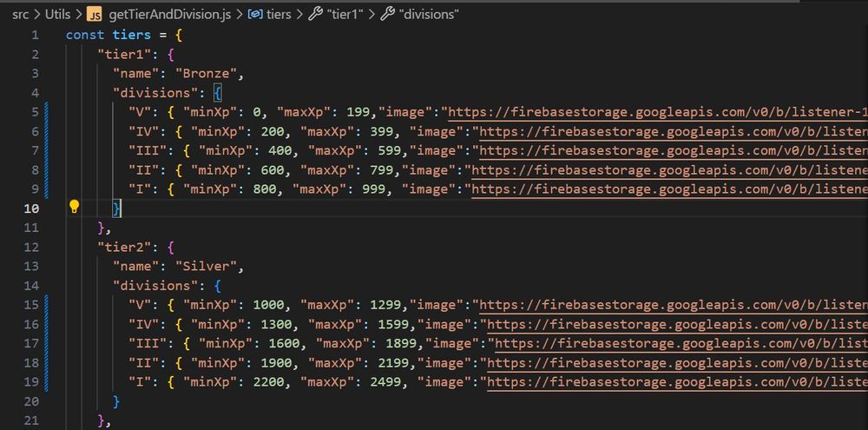
Task: Open firebase image link on line 15
Action: pos(674,305)
